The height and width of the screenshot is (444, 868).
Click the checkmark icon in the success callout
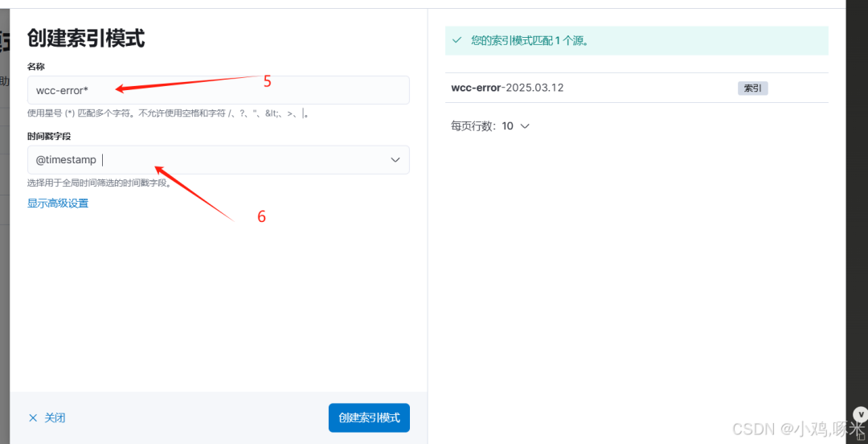[x=457, y=40]
